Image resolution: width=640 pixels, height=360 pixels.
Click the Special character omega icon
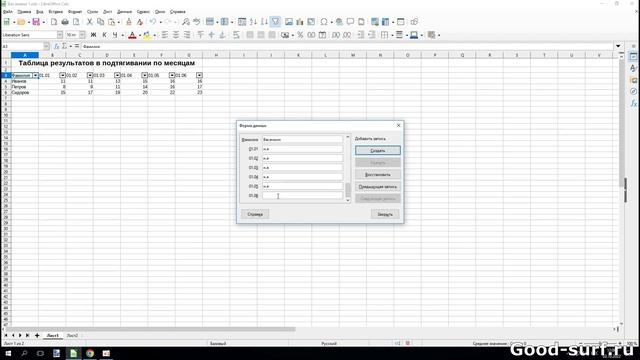[324, 22]
